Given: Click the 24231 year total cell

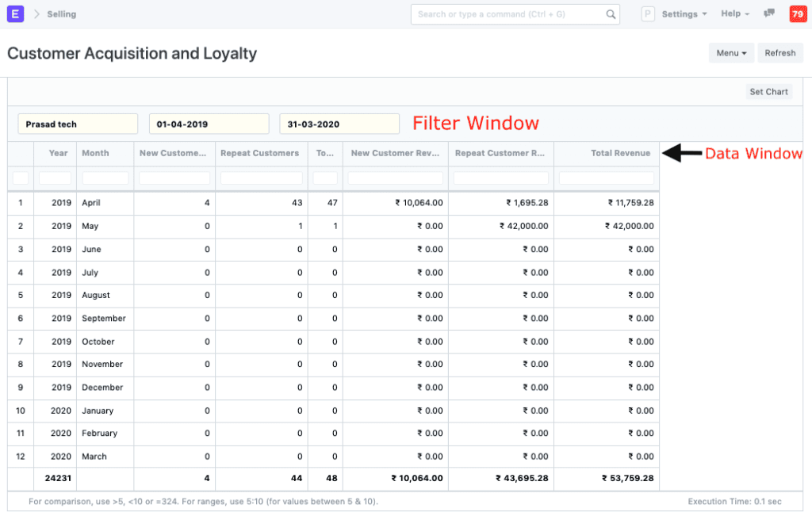Looking at the screenshot, I should coord(56,478).
